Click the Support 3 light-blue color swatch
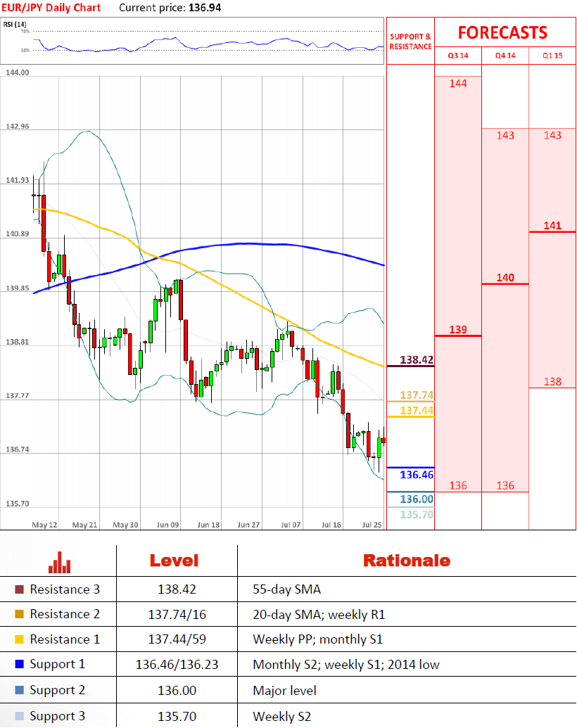 click(19, 715)
